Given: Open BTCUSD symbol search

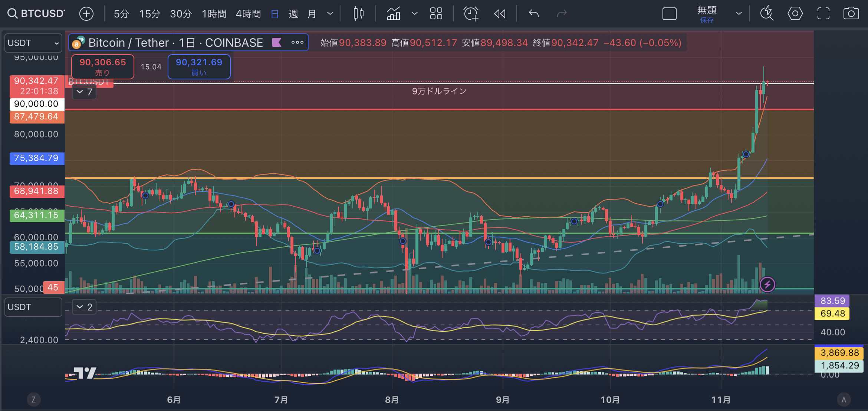Looking at the screenshot, I should click(x=36, y=14).
